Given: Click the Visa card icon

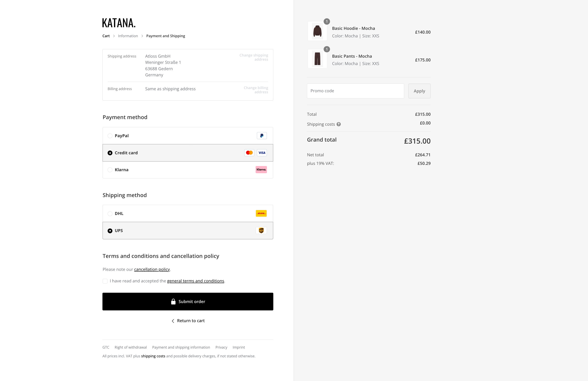Looking at the screenshot, I should coord(262,153).
